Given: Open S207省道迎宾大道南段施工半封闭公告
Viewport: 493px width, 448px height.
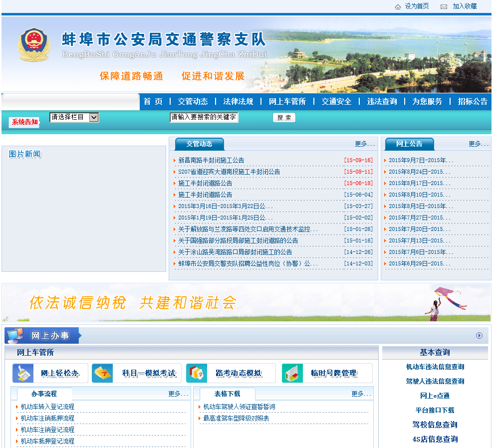Looking at the screenshot, I should point(229,172).
